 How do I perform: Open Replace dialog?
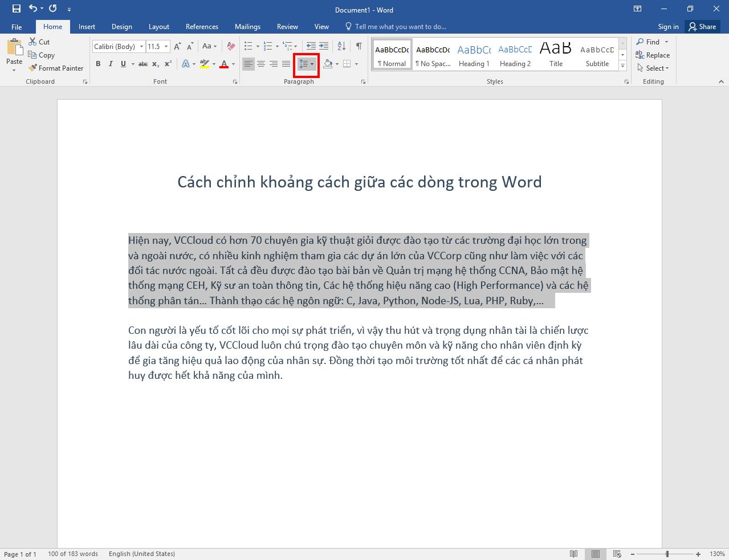653,55
